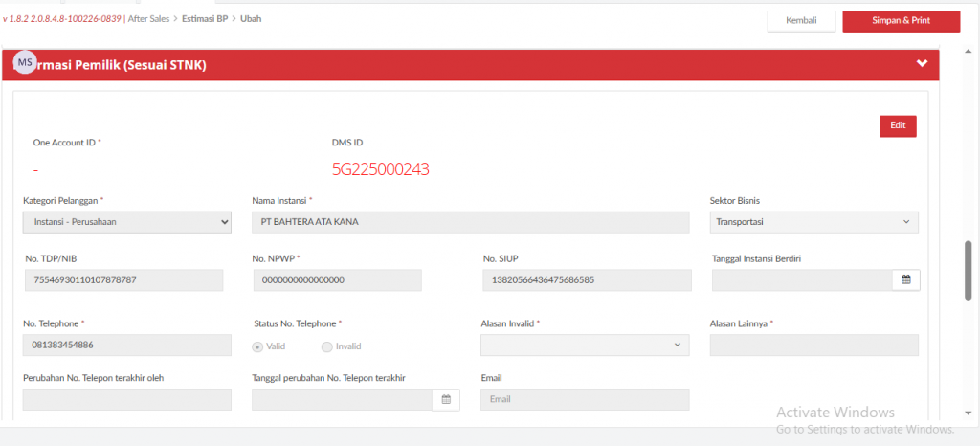
Task: Open the Kategori Pelanggan dropdown
Action: 126,222
